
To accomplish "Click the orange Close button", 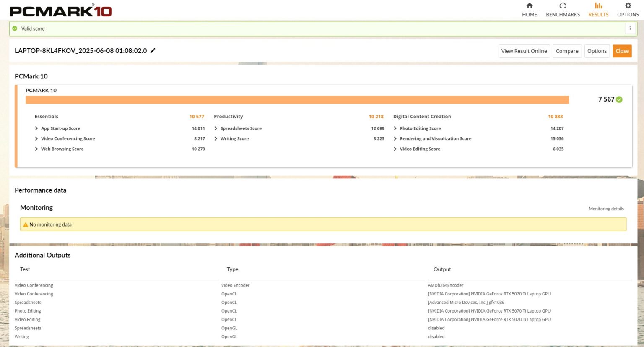I will (622, 51).
